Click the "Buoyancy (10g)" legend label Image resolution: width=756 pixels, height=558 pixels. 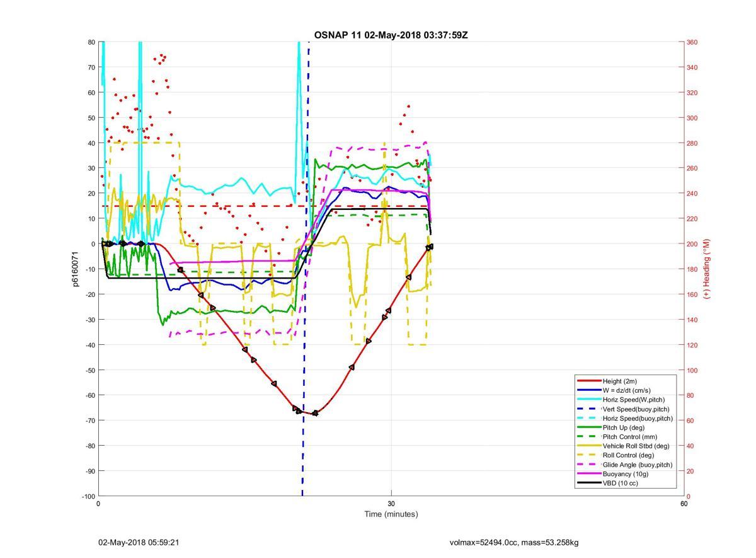[x=626, y=474]
